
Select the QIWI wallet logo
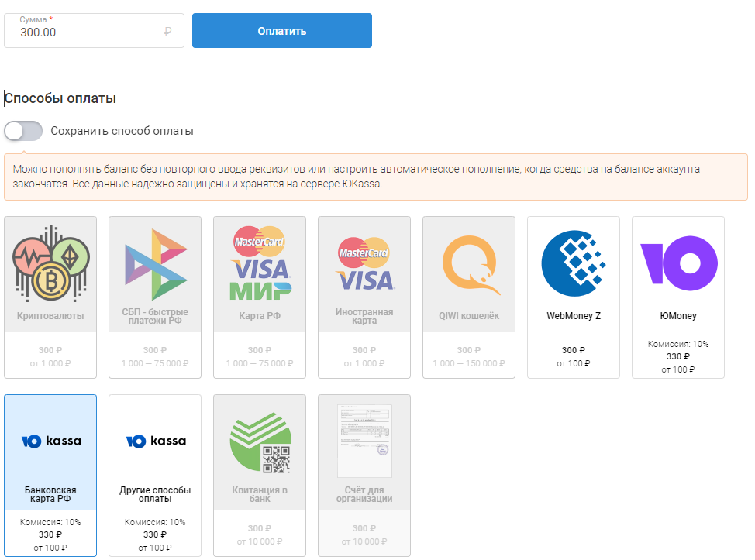471,265
